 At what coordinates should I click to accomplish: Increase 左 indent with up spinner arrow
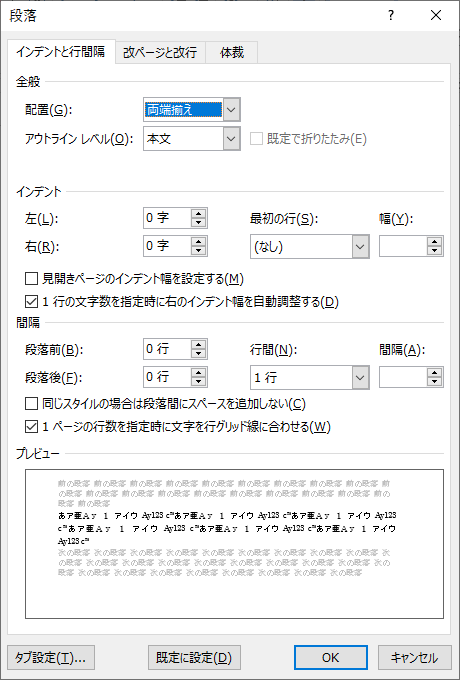tap(199, 213)
